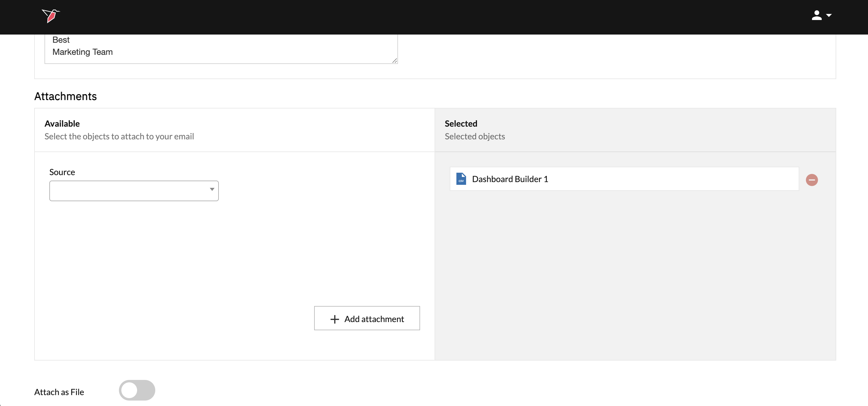This screenshot has height=406, width=868.
Task: Click the Selected panel heading
Action: [x=461, y=123]
